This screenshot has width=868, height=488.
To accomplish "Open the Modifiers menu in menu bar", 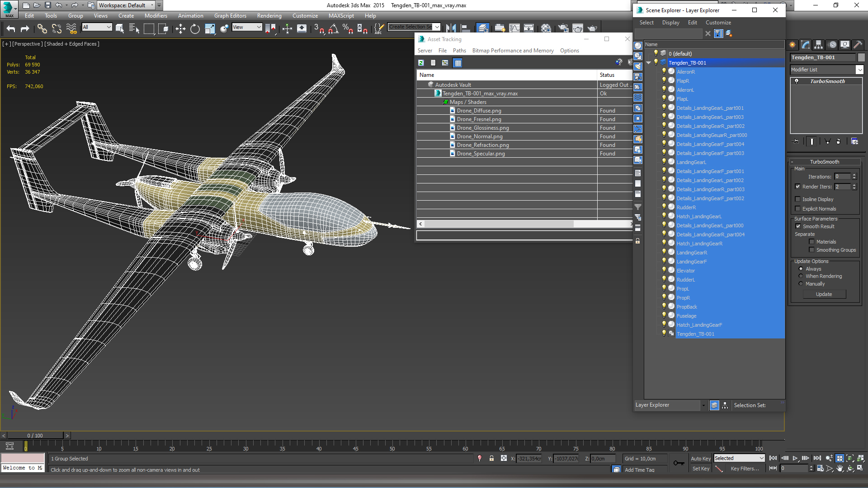I will tap(155, 16).
